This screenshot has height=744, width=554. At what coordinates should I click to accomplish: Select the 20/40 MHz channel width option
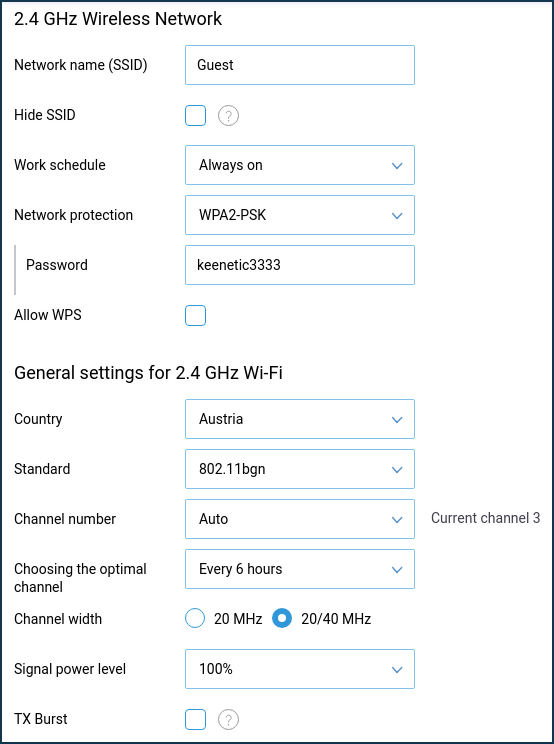282,619
